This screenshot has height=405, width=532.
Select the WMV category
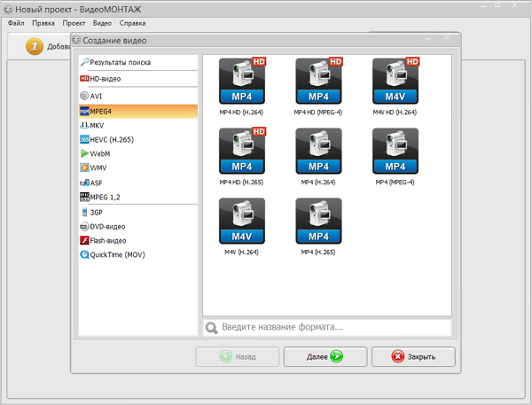[138, 167]
